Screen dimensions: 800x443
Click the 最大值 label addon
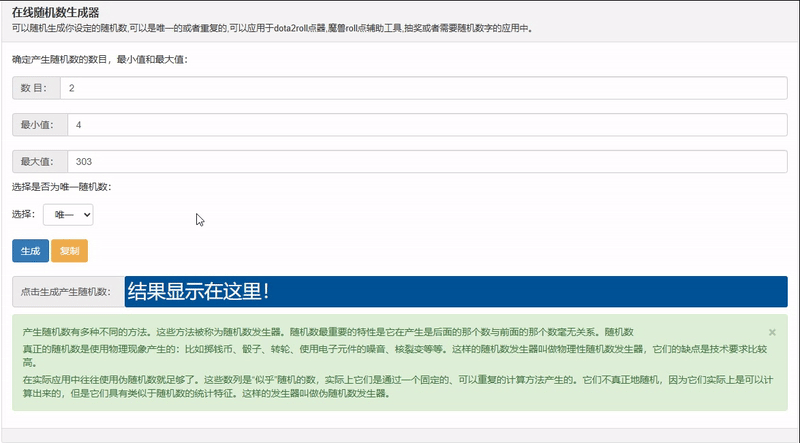coord(40,161)
